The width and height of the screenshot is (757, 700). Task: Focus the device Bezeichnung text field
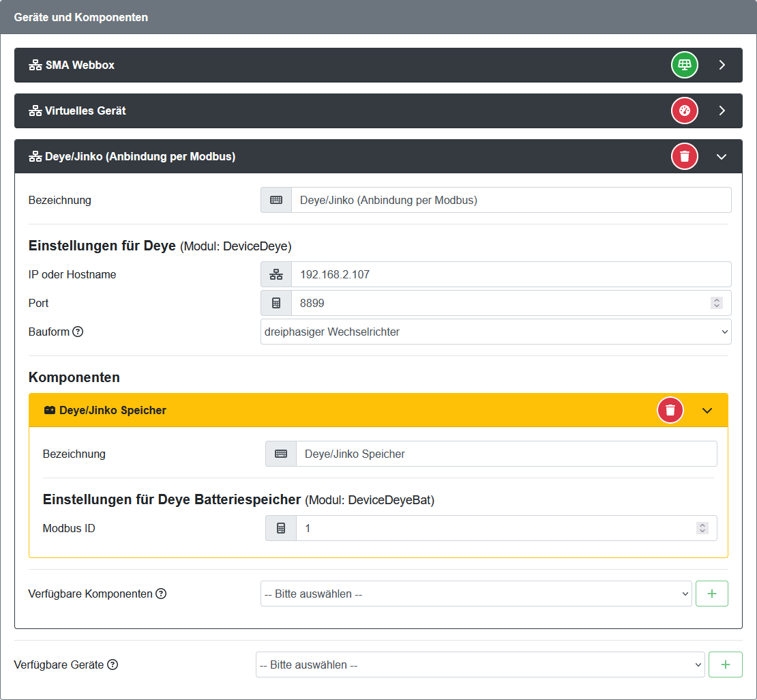pos(511,200)
